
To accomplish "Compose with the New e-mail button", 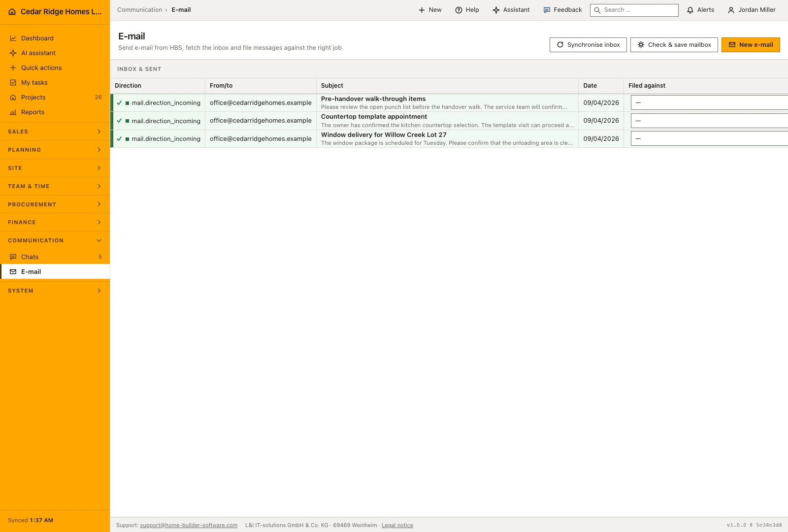I will click(751, 45).
